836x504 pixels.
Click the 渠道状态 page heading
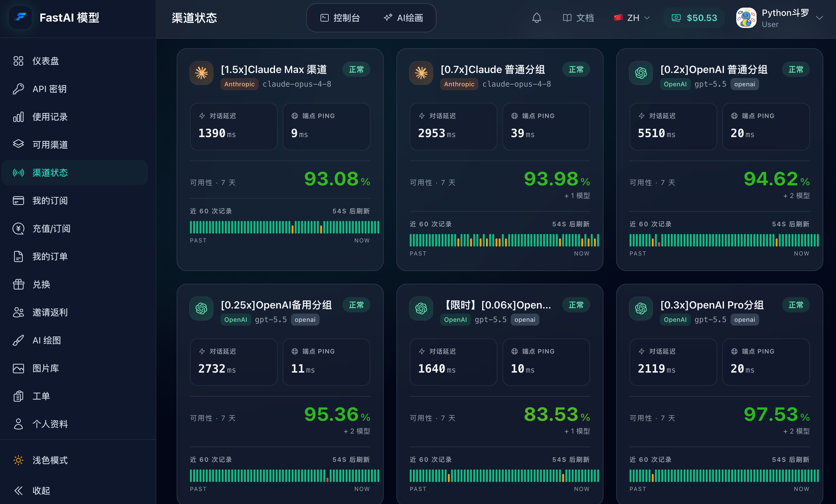click(x=194, y=18)
